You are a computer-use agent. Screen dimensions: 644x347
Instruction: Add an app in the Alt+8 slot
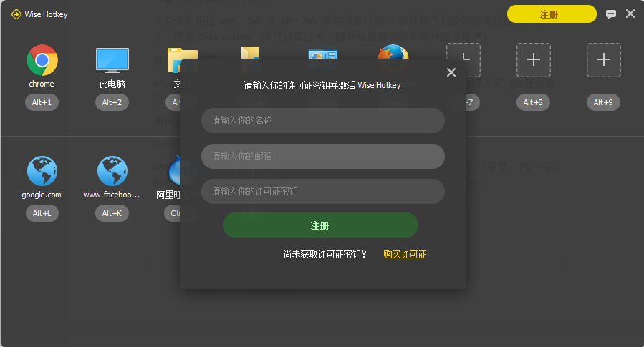click(534, 60)
